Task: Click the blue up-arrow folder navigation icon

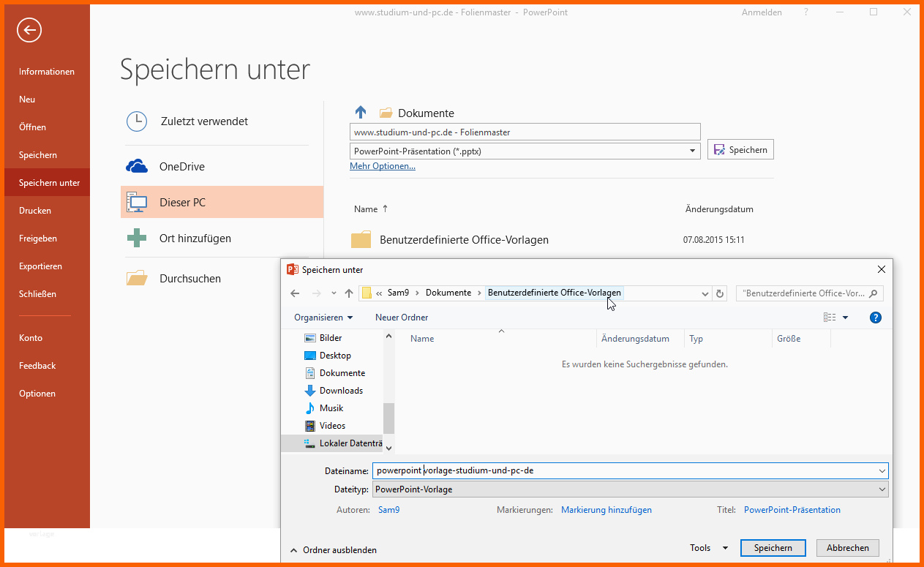Action: 360,113
